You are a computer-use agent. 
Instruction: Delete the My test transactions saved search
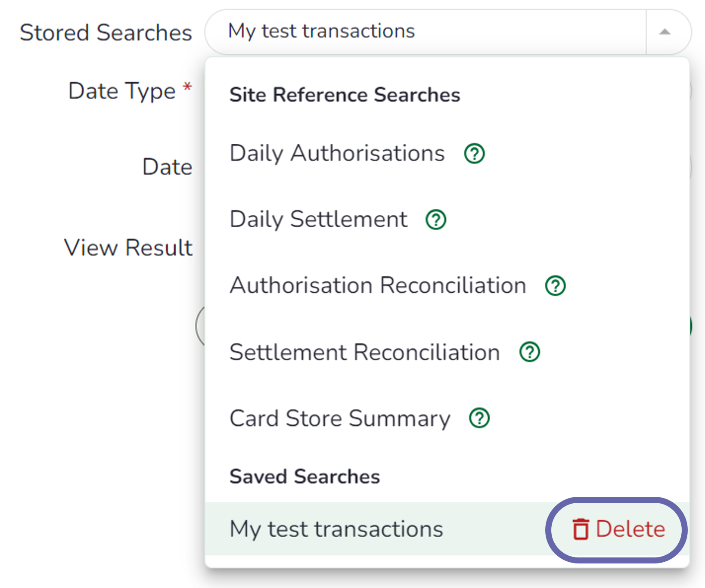click(619, 529)
